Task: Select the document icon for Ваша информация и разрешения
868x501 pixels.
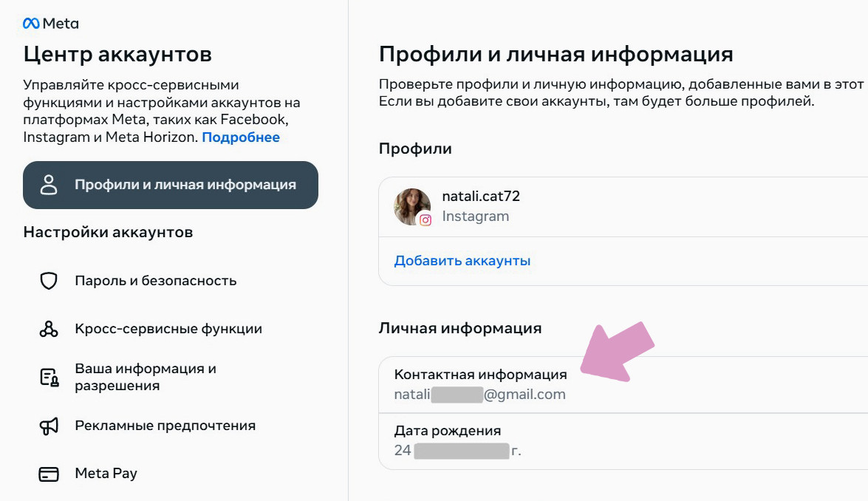Action: coord(48,375)
